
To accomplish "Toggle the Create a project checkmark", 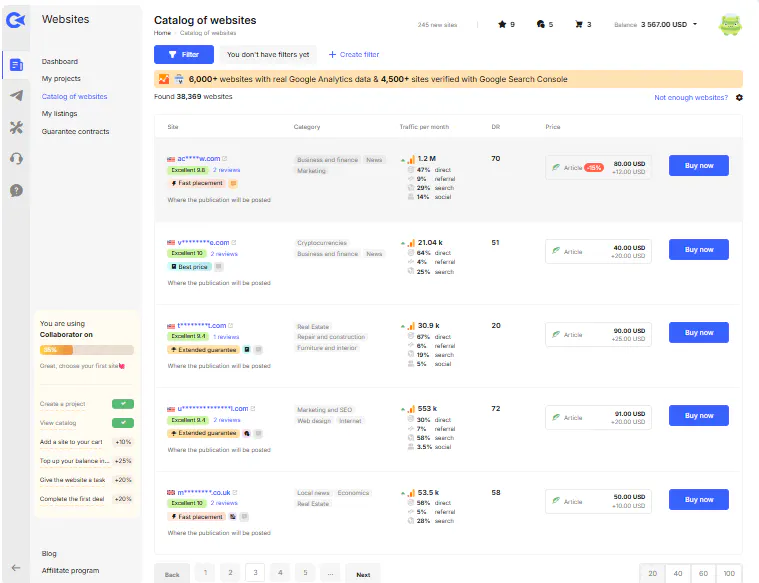I will coord(123,403).
